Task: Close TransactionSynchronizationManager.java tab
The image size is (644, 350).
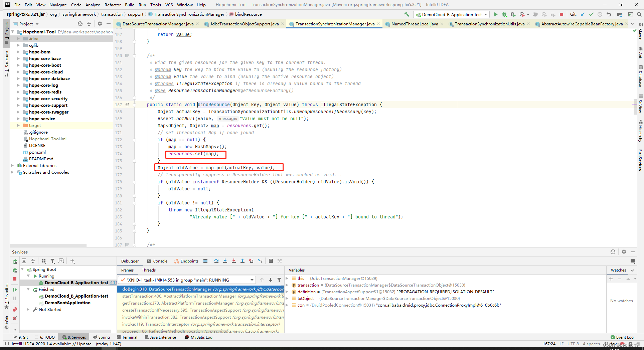Action: [x=378, y=24]
